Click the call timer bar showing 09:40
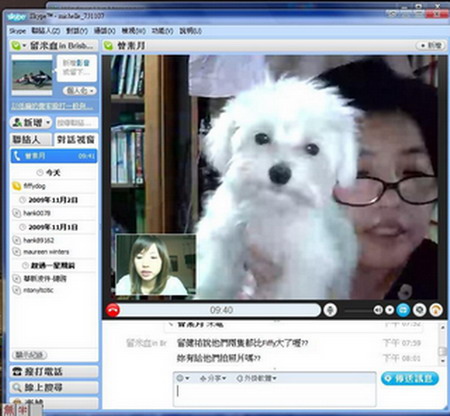This screenshot has width=450, height=416. coord(221,310)
